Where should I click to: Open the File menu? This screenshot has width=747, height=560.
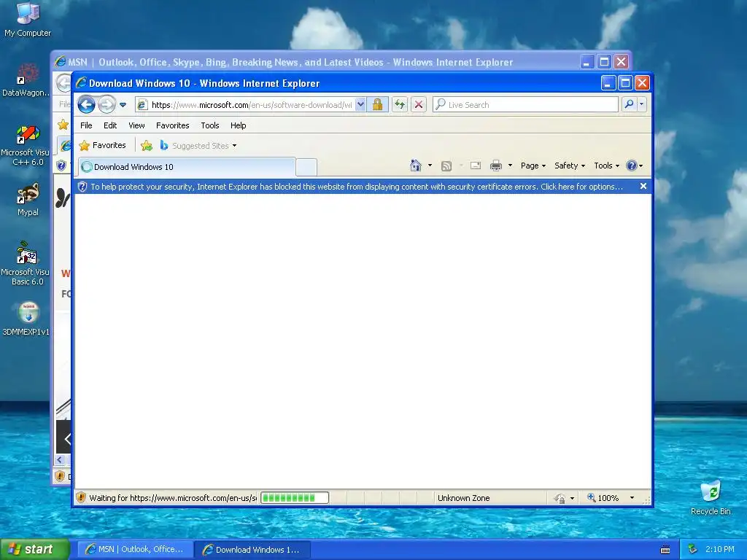point(86,125)
